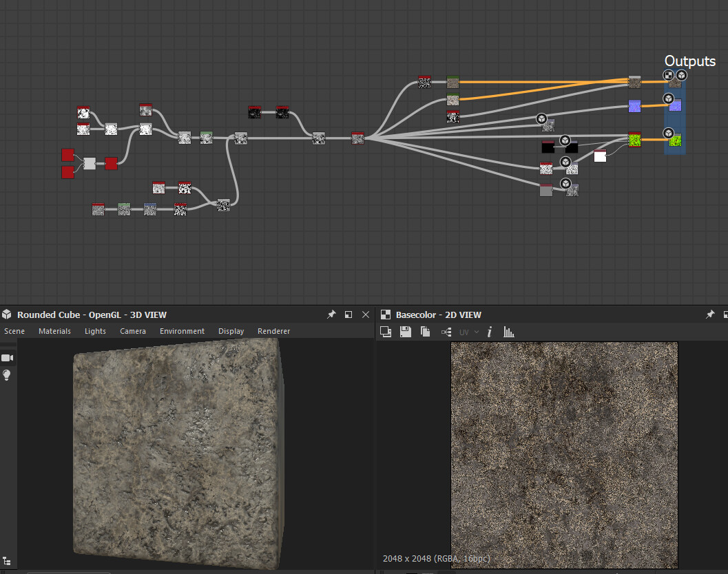Open the Environment menu in 3D view
The image size is (728, 574).
pos(182,331)
